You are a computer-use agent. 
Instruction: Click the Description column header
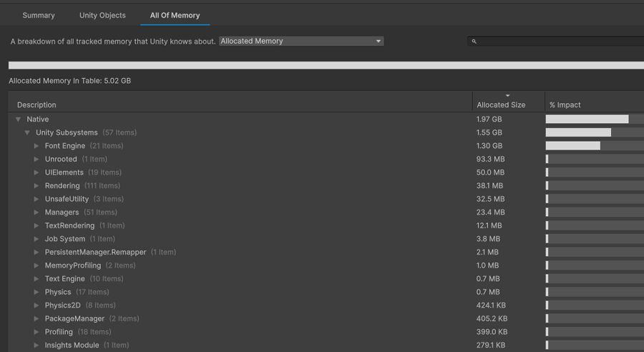37,105
